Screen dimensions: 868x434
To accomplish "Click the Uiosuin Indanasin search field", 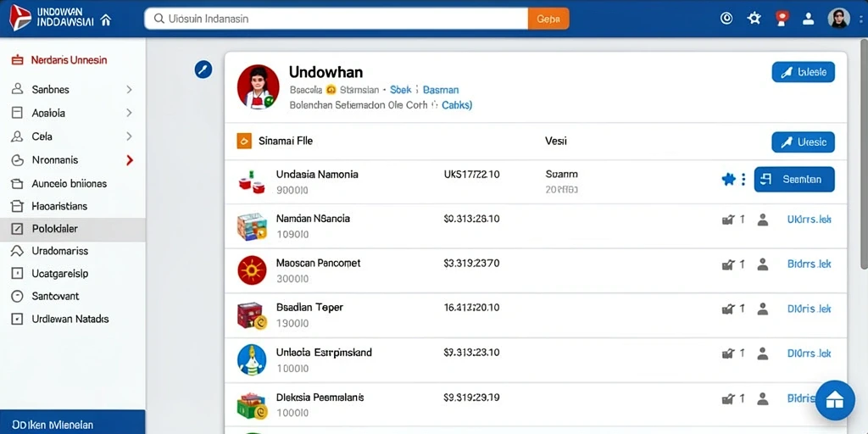I will point(336,19).
